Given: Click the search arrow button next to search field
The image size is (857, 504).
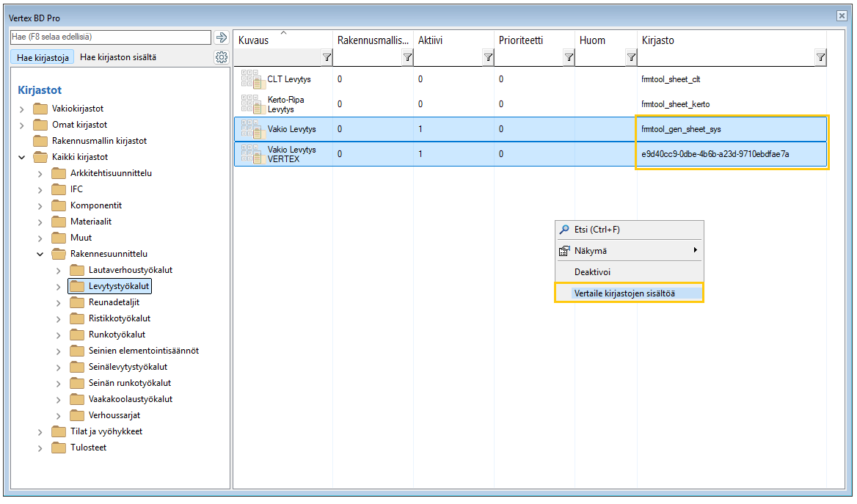Looking at the screenshot, I should (x=222, y=37).
